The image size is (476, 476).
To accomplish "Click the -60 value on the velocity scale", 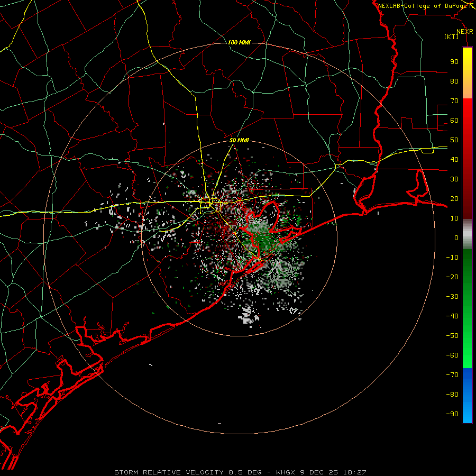I will [452, 355].
